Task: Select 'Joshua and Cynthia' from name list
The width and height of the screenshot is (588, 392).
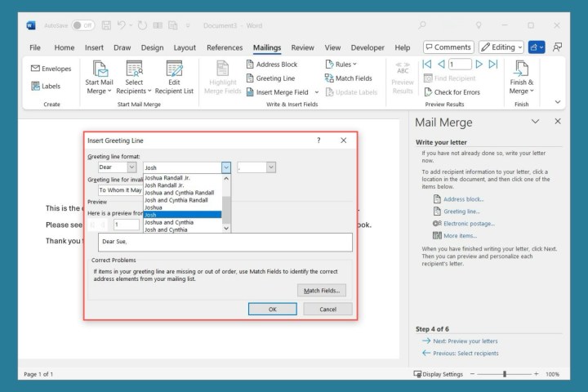Action: (x=169, y=222)
